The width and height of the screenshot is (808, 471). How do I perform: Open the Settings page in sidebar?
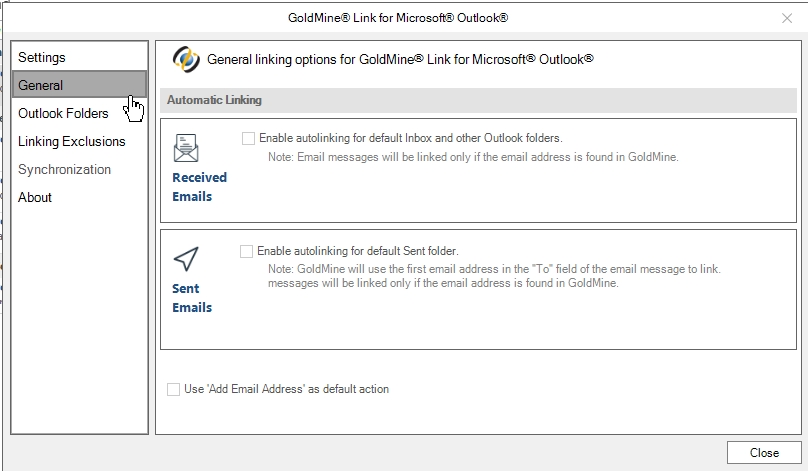click(x=42, y=57)
